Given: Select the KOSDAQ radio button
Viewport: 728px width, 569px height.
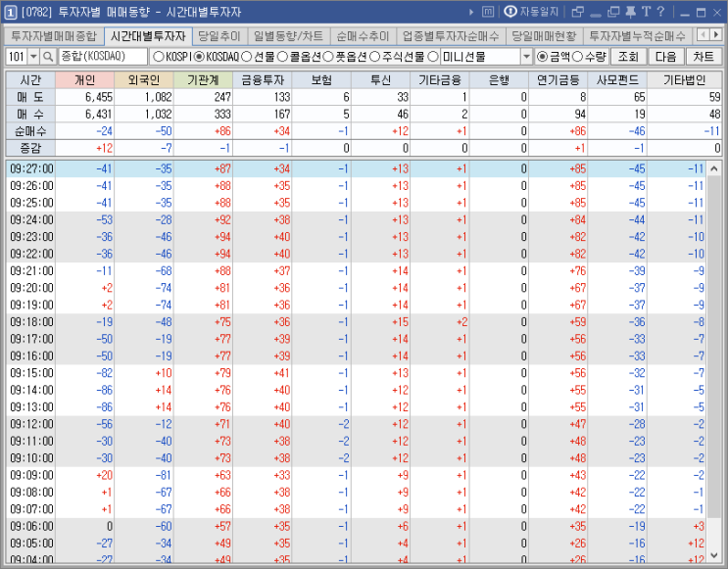Looking at the screenshot, I should pos(199,57).
